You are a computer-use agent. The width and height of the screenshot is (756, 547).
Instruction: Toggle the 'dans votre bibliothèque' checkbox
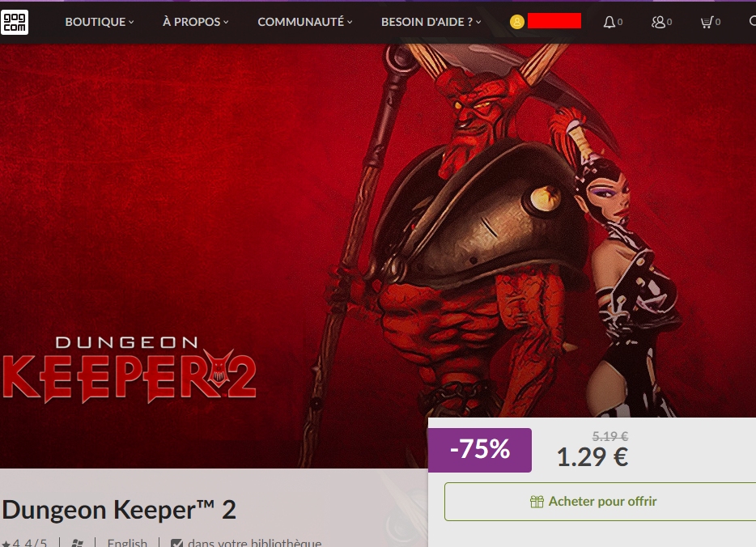(177, 543)
